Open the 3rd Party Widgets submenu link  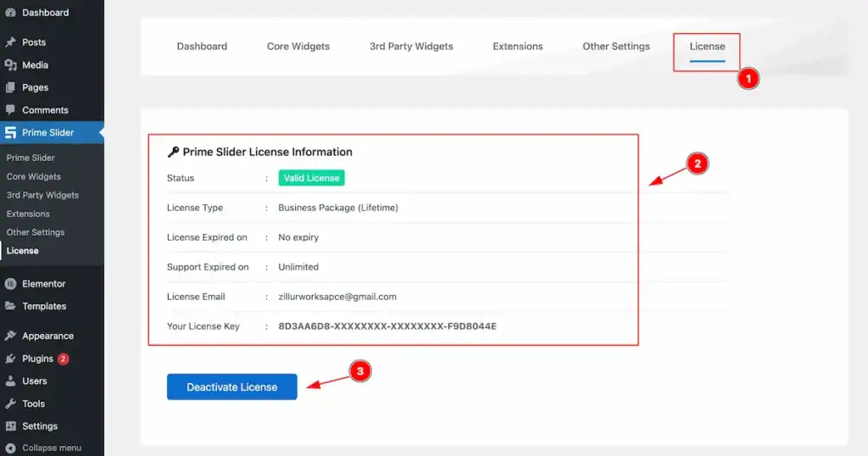pyautogui.click(x=42, y=195)
